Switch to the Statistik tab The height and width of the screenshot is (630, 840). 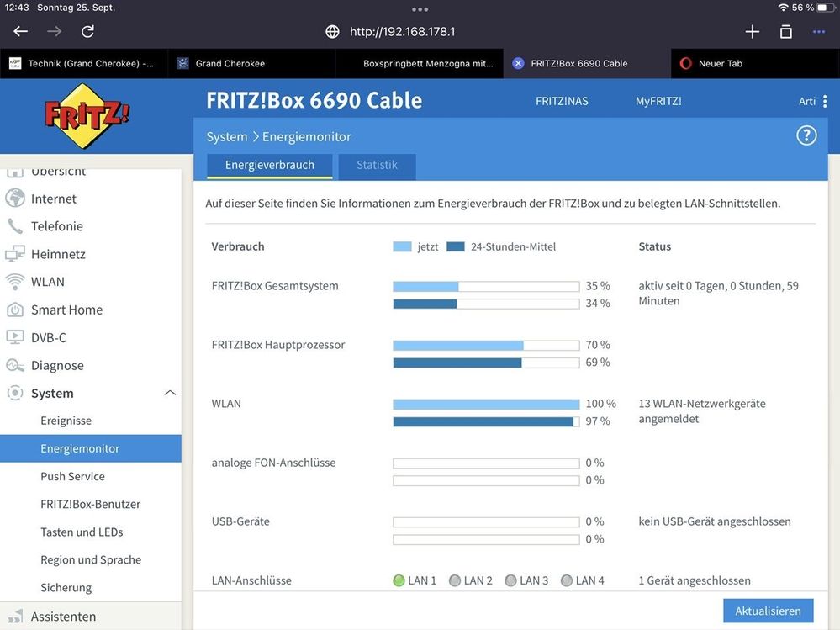click(377, 166)
